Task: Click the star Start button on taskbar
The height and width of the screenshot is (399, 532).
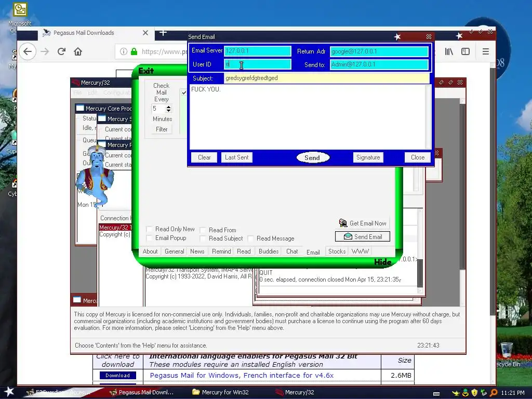Action: (9, 392)
